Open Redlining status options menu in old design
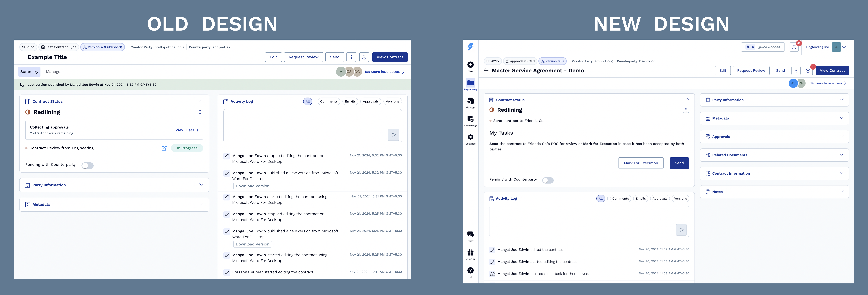The image size is (868, 295). click(x=200, y=112)
